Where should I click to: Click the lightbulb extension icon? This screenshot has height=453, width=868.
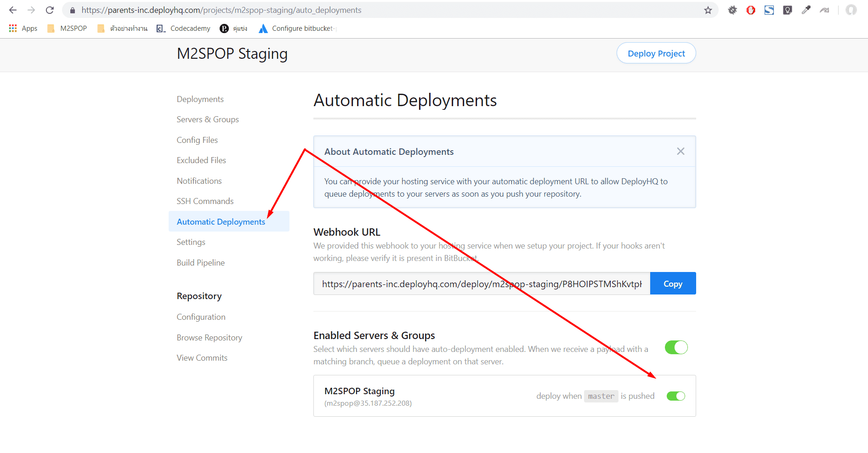point(787,10)
